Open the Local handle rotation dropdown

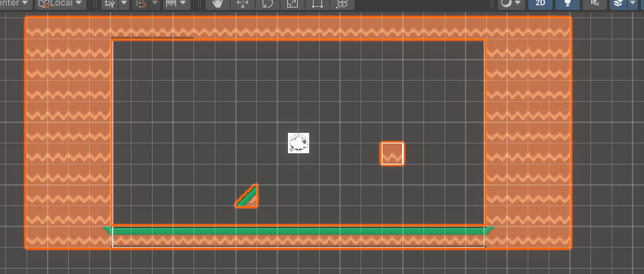pos(60,4)
